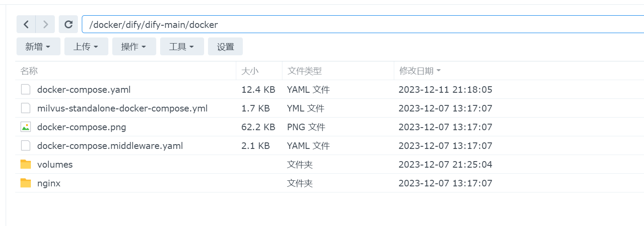
Task: Click image icon of docker-compose.png
Action: pyautogui.click(x=26, y=127)
